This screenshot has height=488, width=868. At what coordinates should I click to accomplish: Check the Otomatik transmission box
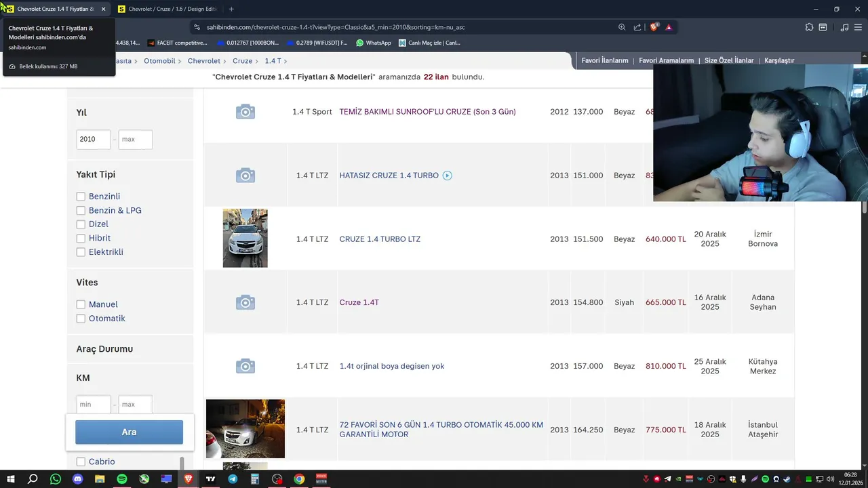coord(81,319)
